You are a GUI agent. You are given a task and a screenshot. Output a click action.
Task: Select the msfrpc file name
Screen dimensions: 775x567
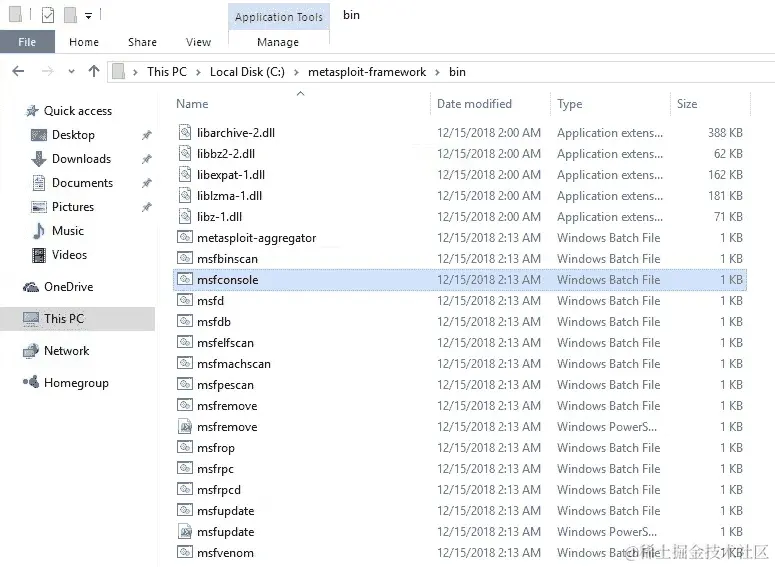click(215, 469)
